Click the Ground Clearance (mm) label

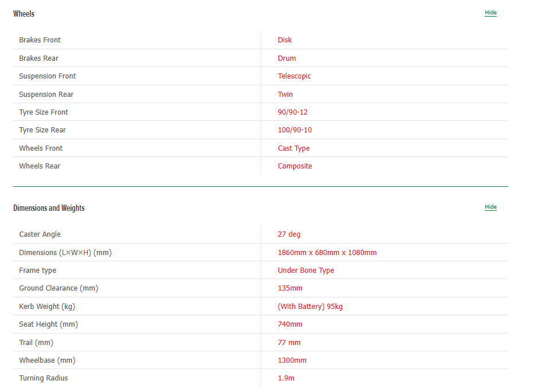point(58,288)
